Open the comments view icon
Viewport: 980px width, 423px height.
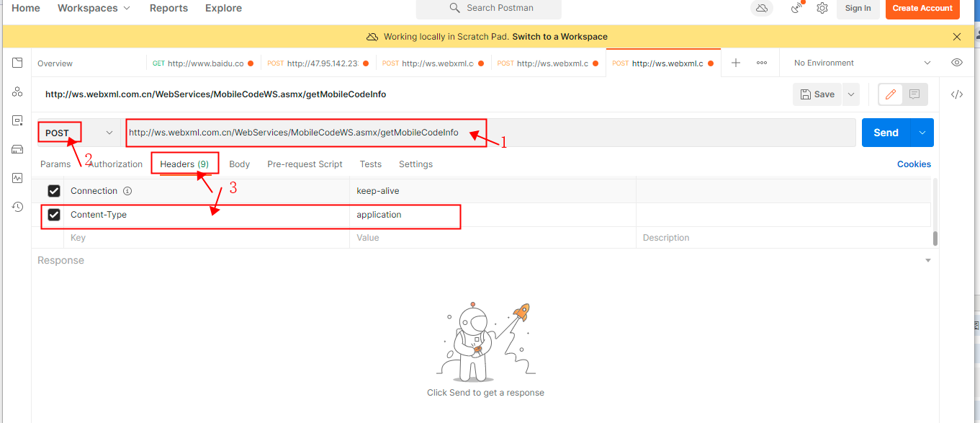[914, 94]
